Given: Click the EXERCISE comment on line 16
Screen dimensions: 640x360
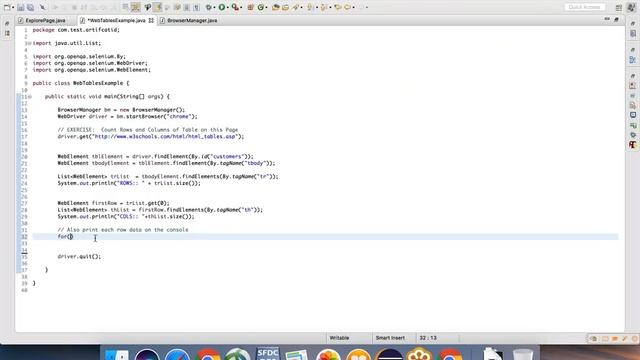Looking at the screenshot, I should pyautogui.click(x=148, y=130).
